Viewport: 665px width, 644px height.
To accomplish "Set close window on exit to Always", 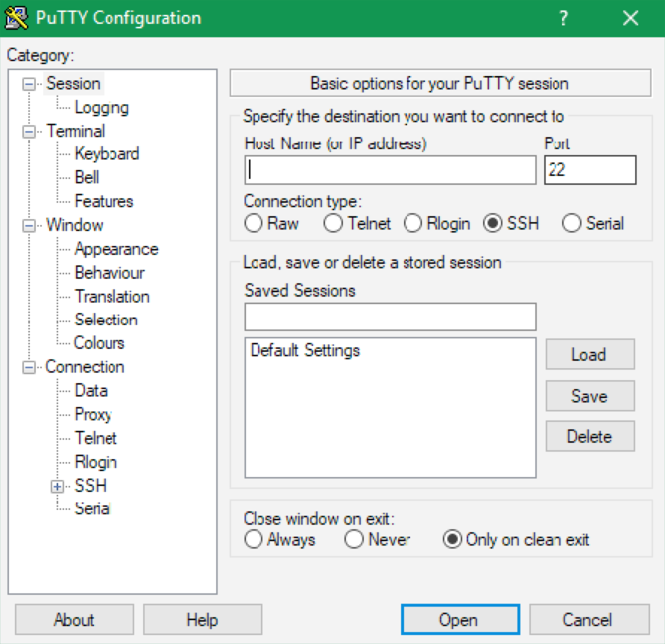I will [254, 539].
